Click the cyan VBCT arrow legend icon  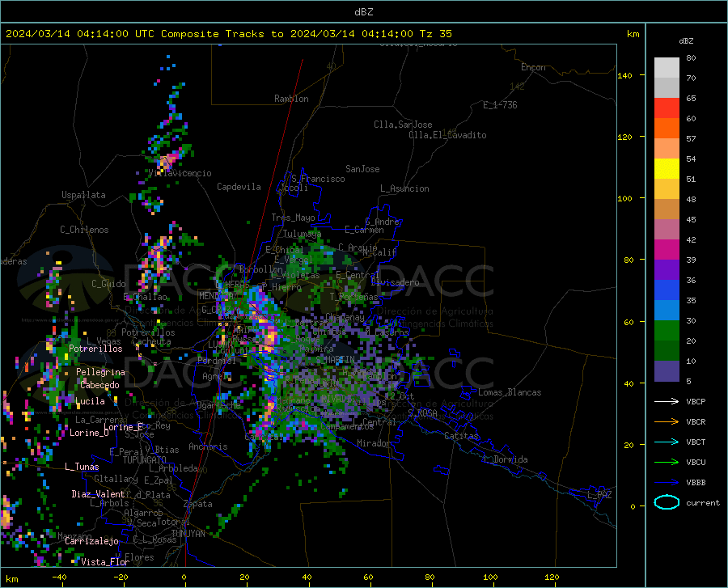(667, 442)
